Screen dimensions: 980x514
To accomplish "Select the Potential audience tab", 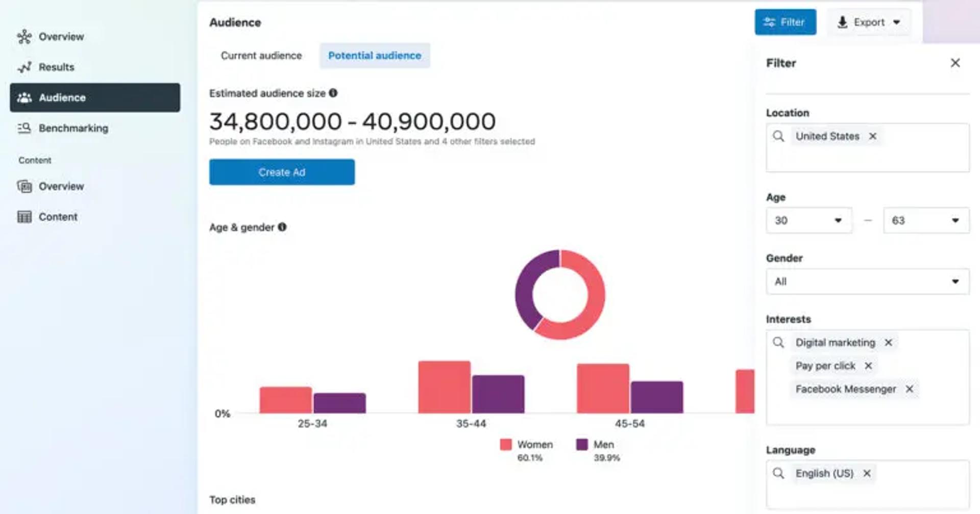I will tap(375, 56).
